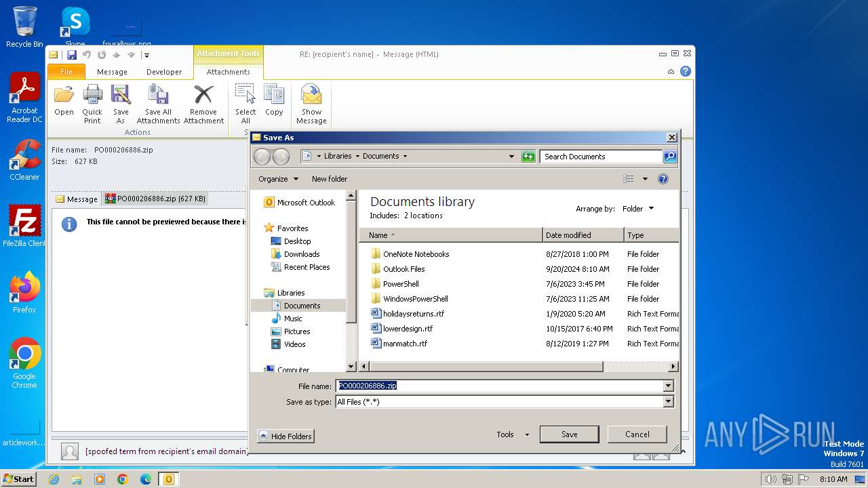Viewport: 868px width, 488px height.
Task: Click the Save button
Action: 570,434
